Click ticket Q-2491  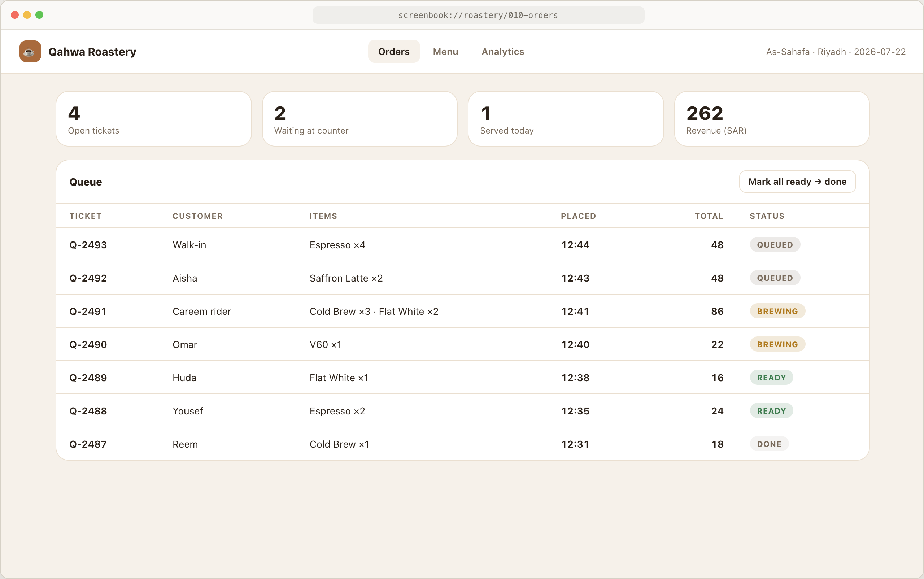pyautogui.click(x=88, y=311)
